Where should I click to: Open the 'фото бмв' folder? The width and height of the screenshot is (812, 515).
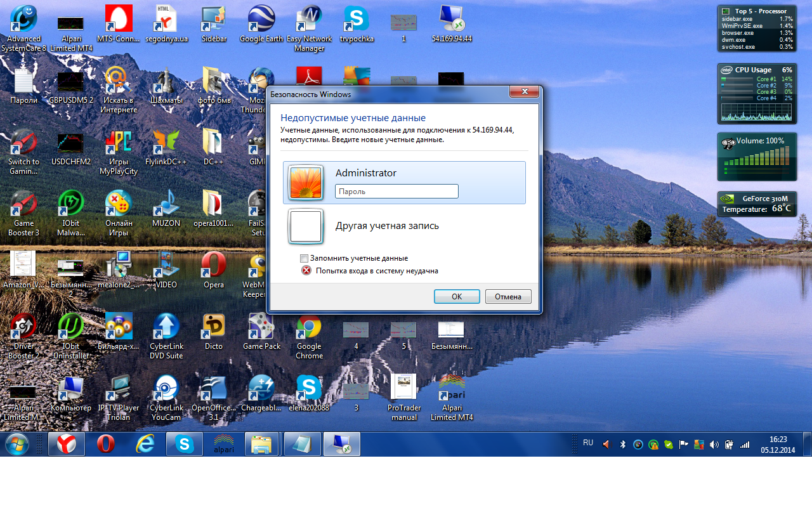214,86
